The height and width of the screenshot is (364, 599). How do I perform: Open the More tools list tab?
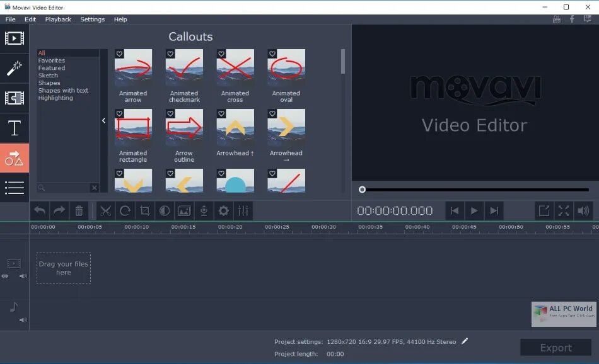coord(14,188)
